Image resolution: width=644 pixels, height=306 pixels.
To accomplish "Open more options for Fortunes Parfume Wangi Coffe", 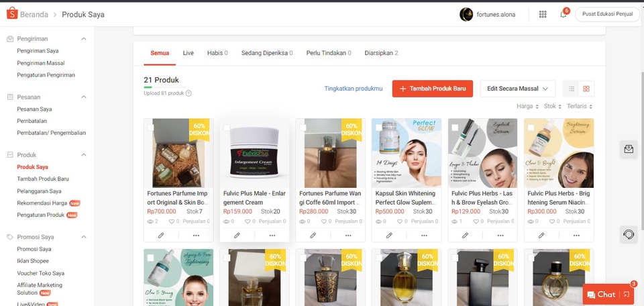I will tap(348, 236).
